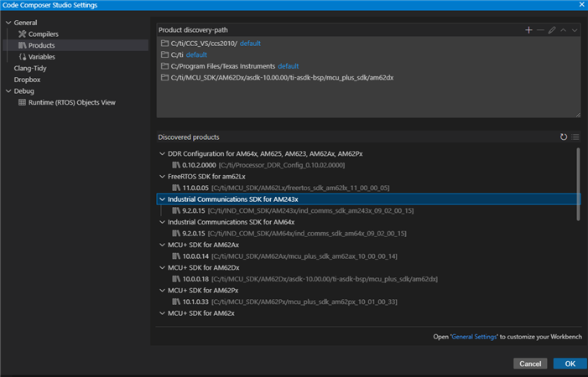
Task: Refresh the discovered products list
Action: [563, 137]
